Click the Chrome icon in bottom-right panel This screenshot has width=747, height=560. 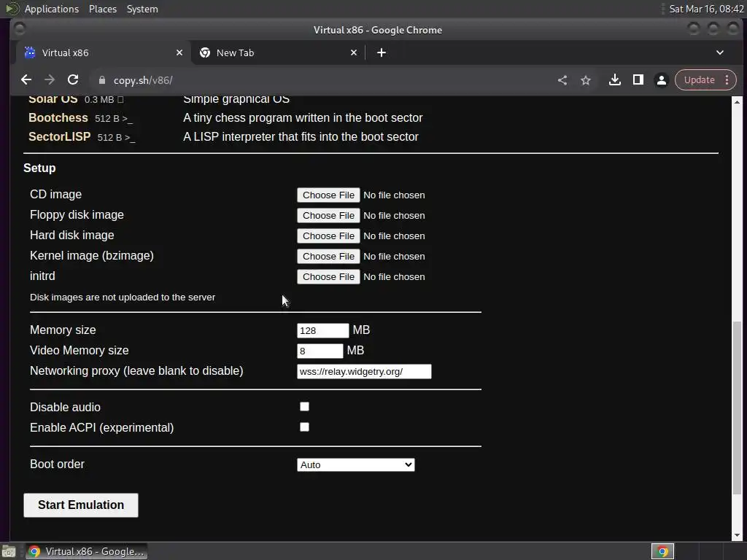[x=662, y=551]
